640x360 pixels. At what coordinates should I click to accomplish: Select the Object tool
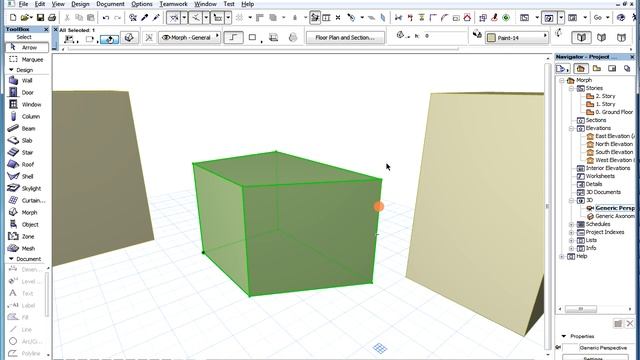tap(27, 224)
